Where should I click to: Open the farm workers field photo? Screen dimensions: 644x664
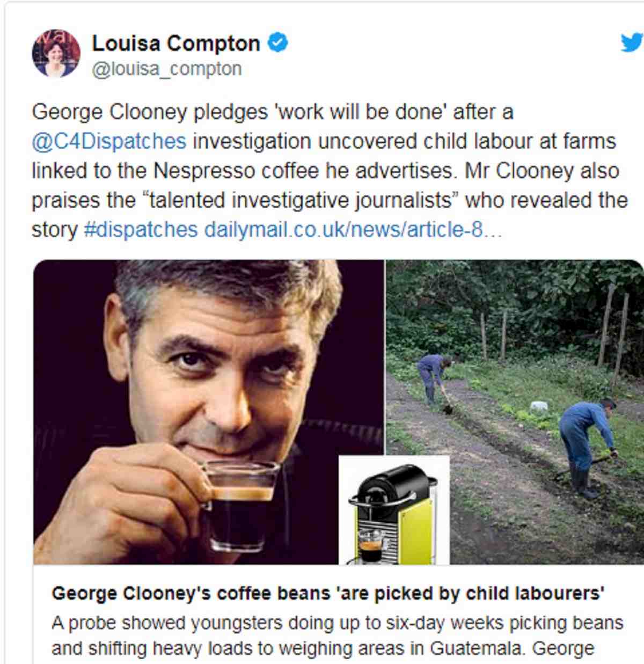click(515, 412)
